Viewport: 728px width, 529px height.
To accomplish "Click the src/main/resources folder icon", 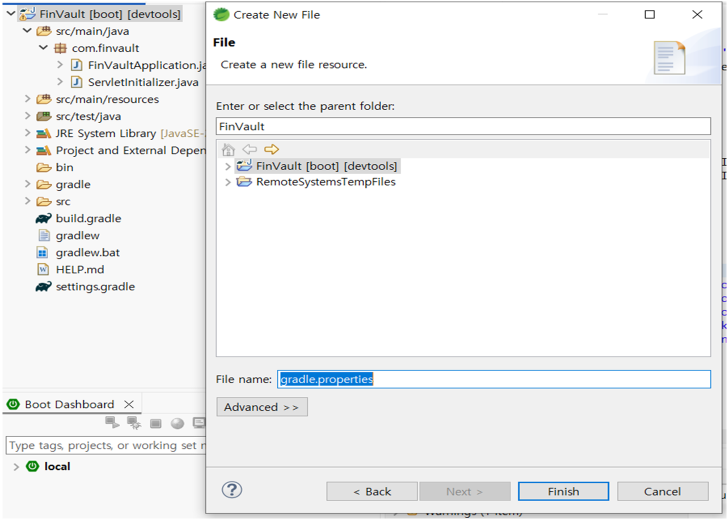I will point(44,99).
